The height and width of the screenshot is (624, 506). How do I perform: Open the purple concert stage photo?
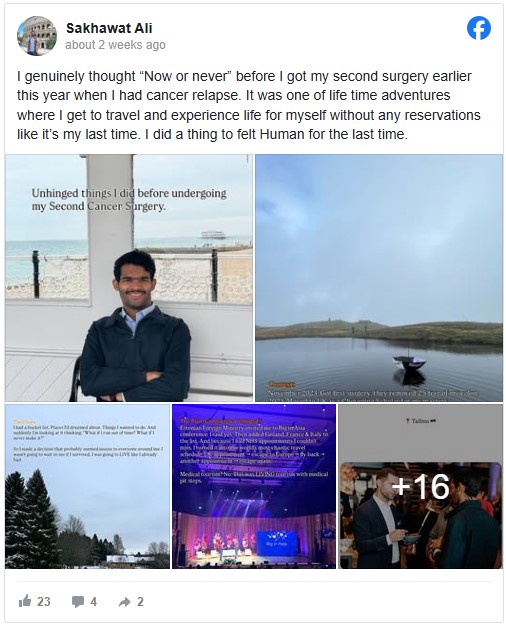click(x=254, y=486)
